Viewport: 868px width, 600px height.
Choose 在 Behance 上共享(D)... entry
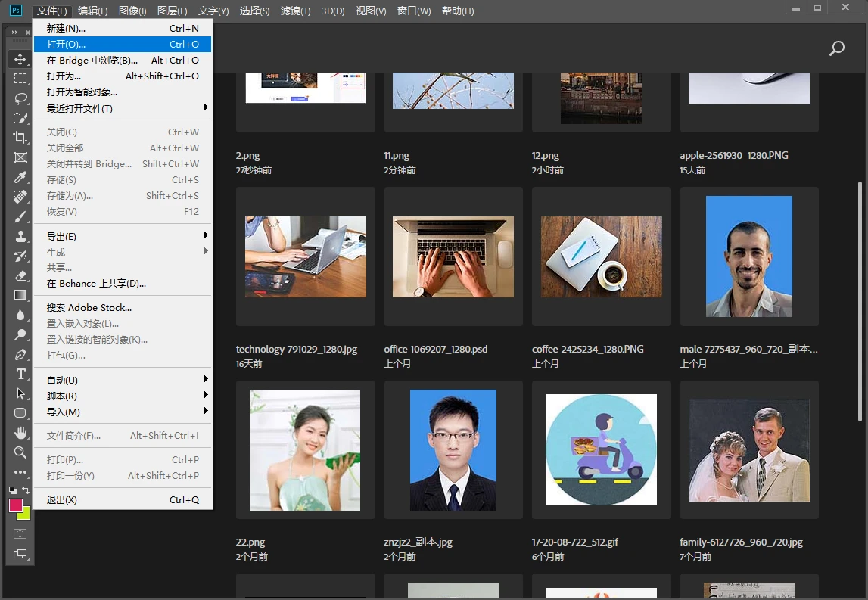(123, 284)
